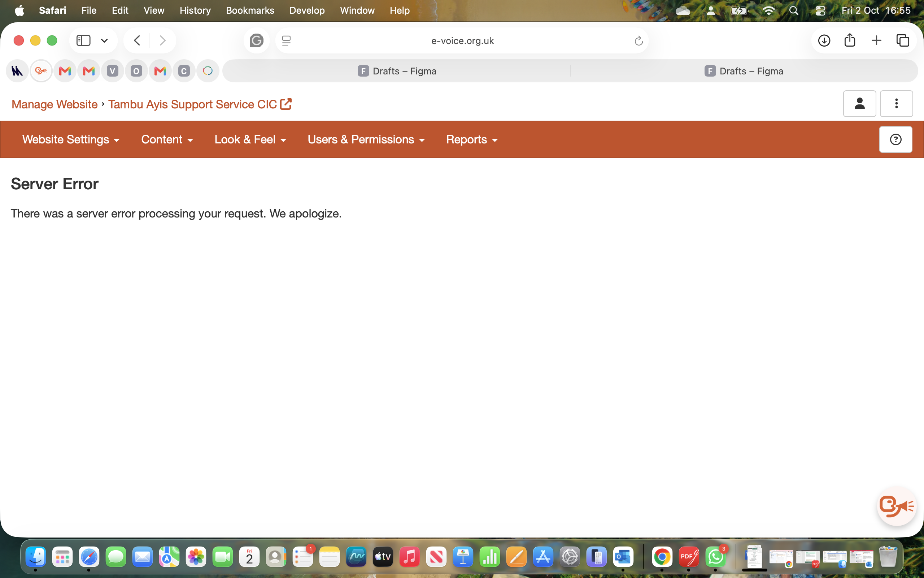Screen dimensions: 924x578
Task: Open the pinned e-voice tab
Action: pyautogui.click(x=41, y=71)
